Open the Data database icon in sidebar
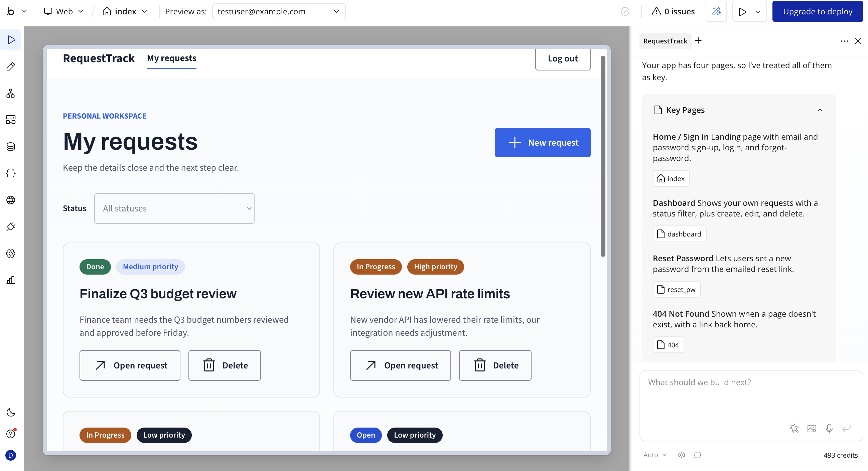Image resolution: width=868 pixels, height=471 pixels. coord(11,147)
